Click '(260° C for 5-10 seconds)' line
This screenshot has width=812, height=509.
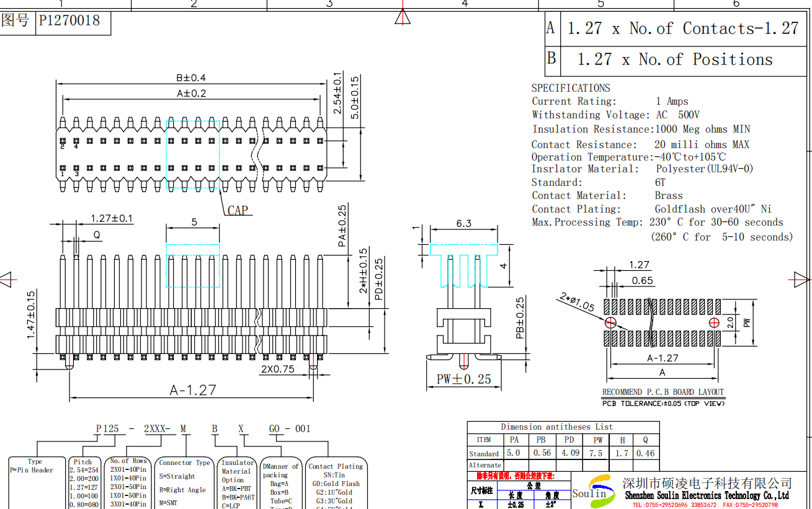click(722, 237)
